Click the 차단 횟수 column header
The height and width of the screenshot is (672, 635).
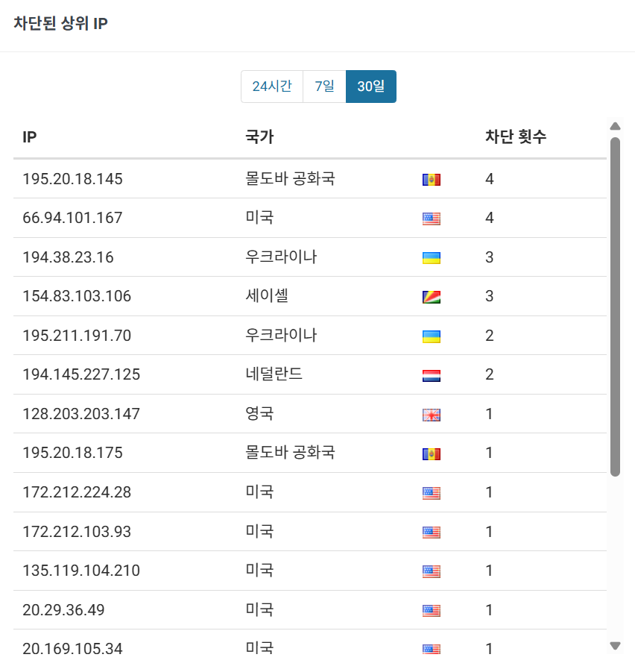pos(516,136)
